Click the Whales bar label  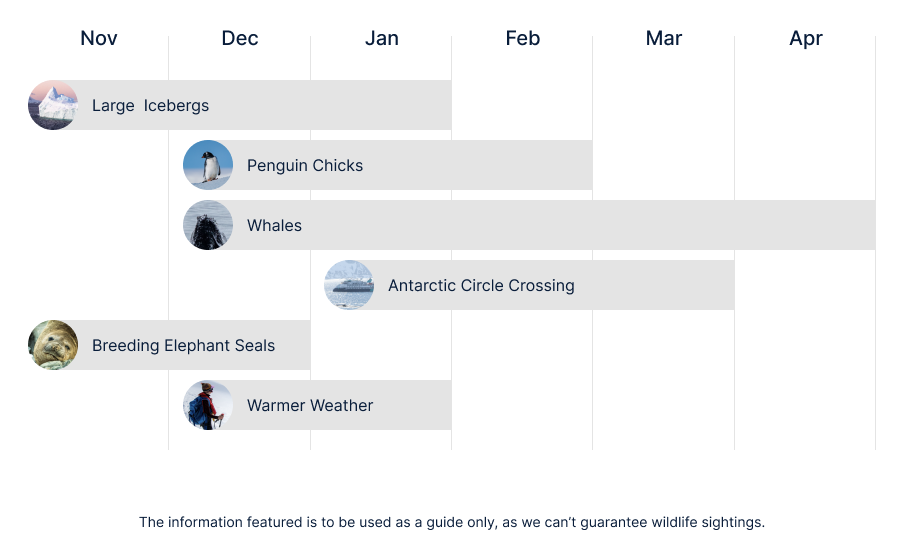point(274,226)
